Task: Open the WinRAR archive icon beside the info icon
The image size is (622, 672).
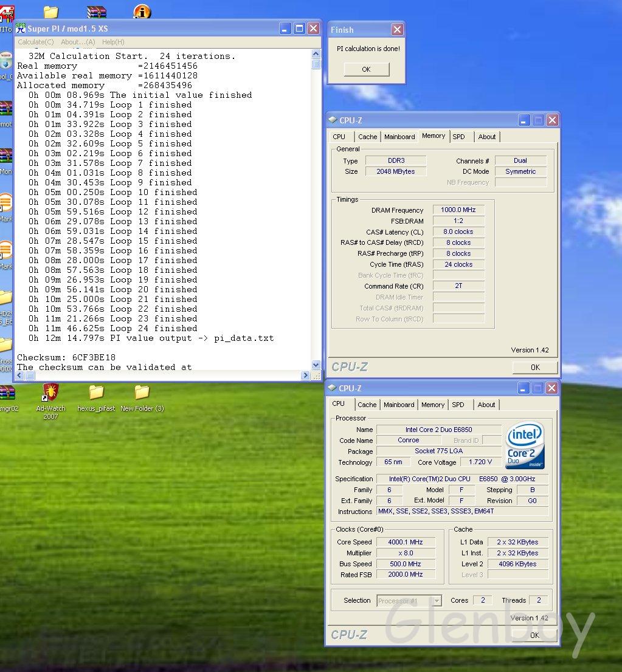Action: pos(96,12)
